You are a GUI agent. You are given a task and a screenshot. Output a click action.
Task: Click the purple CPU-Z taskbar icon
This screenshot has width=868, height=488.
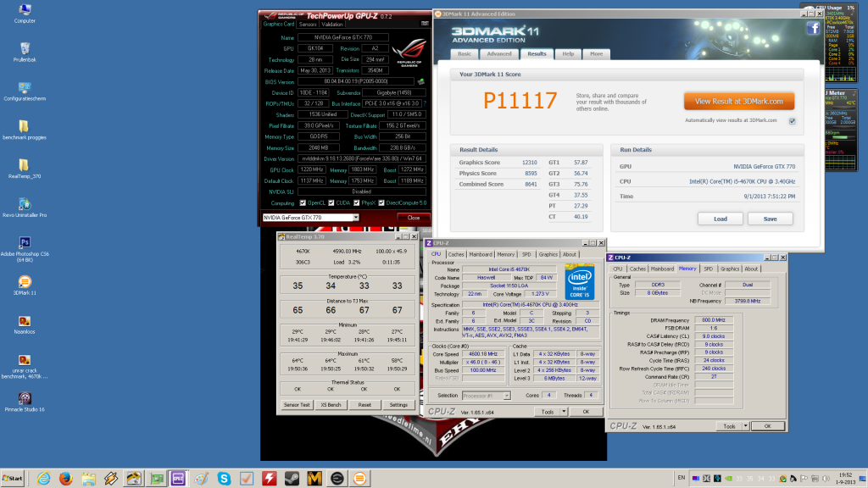(x=178, y=478)
